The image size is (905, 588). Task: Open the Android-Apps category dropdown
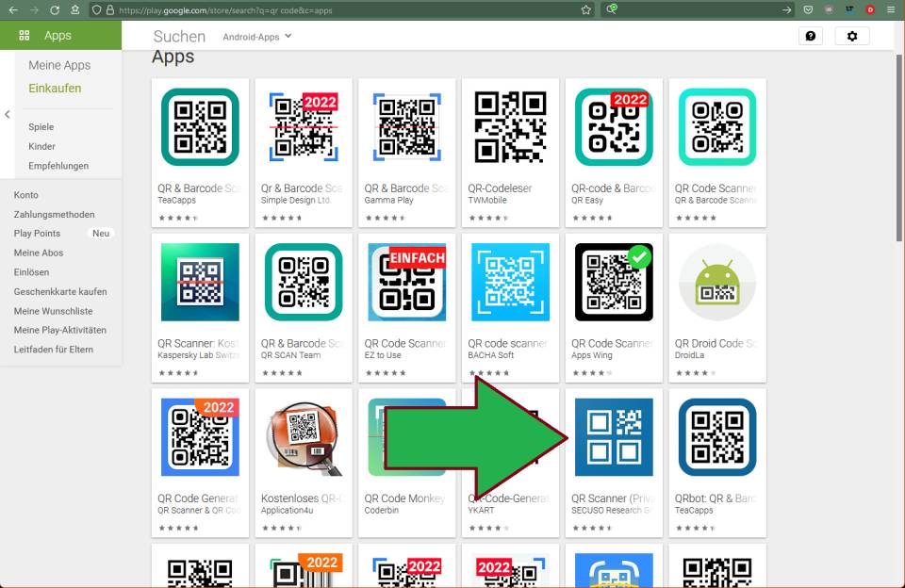(255, 37)
